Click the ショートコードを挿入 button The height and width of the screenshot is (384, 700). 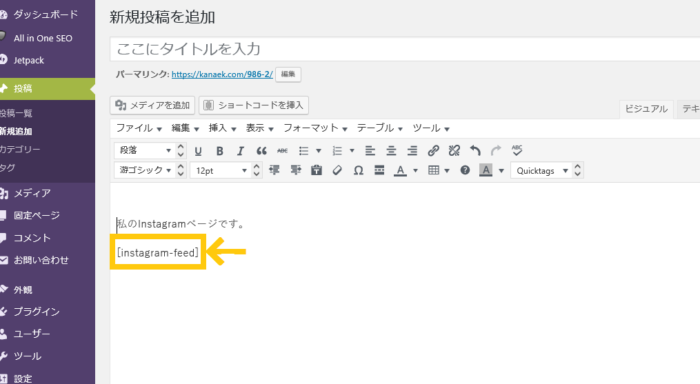click(x=254, y=105)
